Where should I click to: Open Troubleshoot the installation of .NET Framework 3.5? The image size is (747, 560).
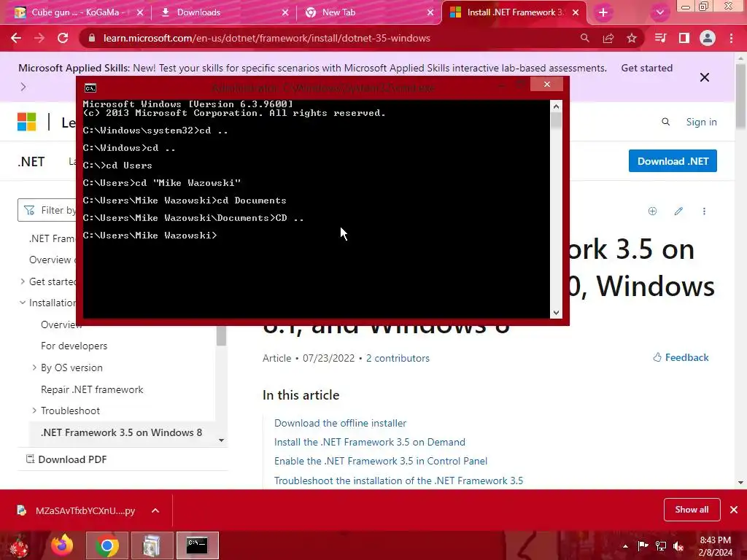click(x=398, y=481)
